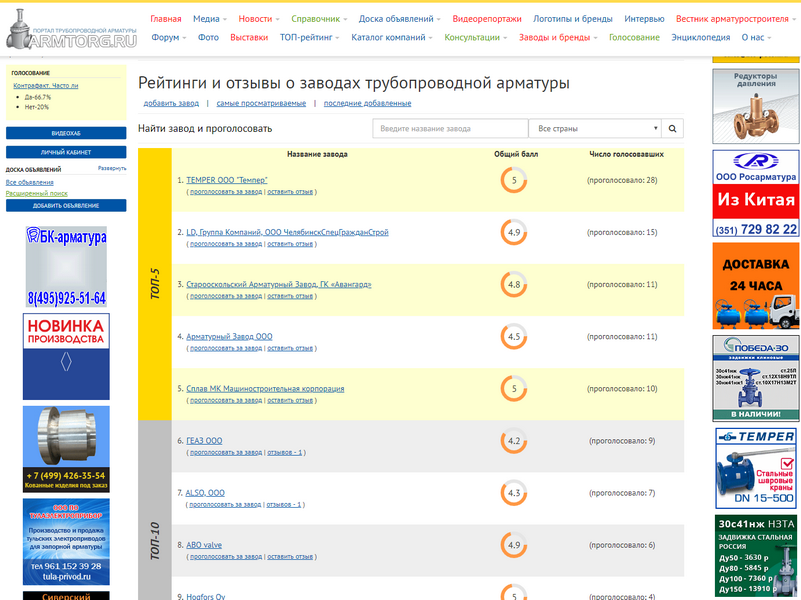The image size is (801, 600).
Task: Open the 'Доставка 24 часа' banner
Action: (756, 285)
